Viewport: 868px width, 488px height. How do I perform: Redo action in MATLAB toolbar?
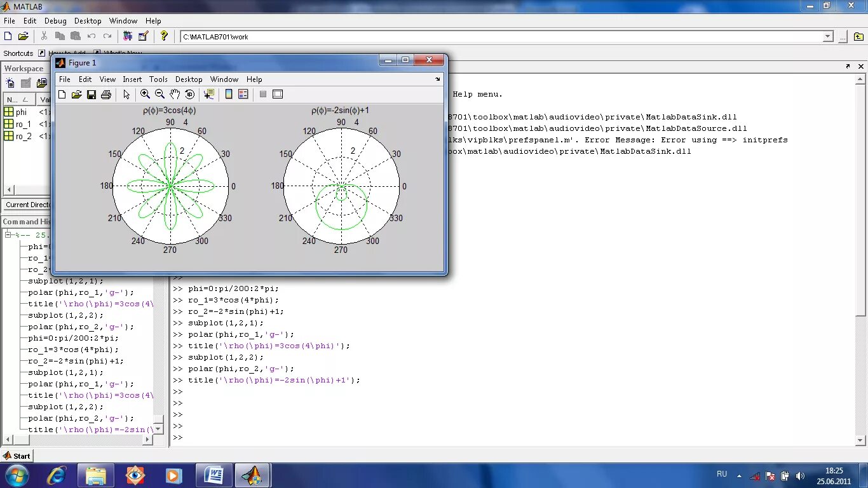pos(107,36)
